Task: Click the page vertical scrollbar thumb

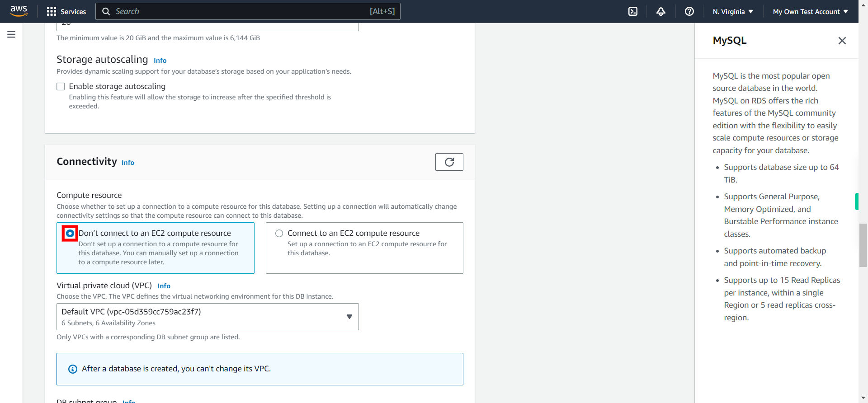Action: click(863, 245)
